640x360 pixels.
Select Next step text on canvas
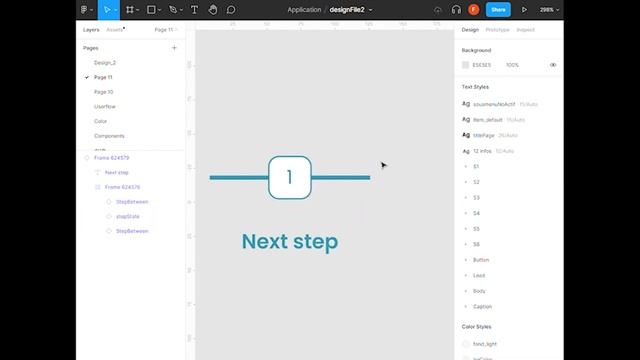[x=290, y=241]
